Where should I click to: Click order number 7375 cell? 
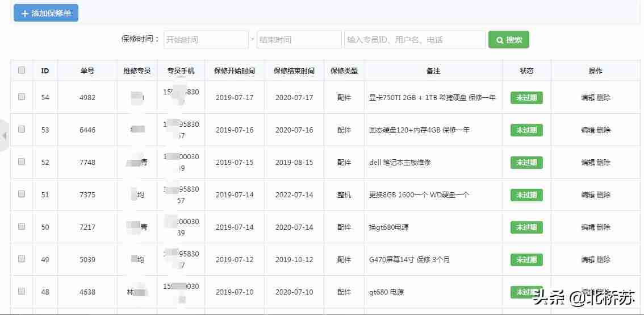tap(87, 194)
